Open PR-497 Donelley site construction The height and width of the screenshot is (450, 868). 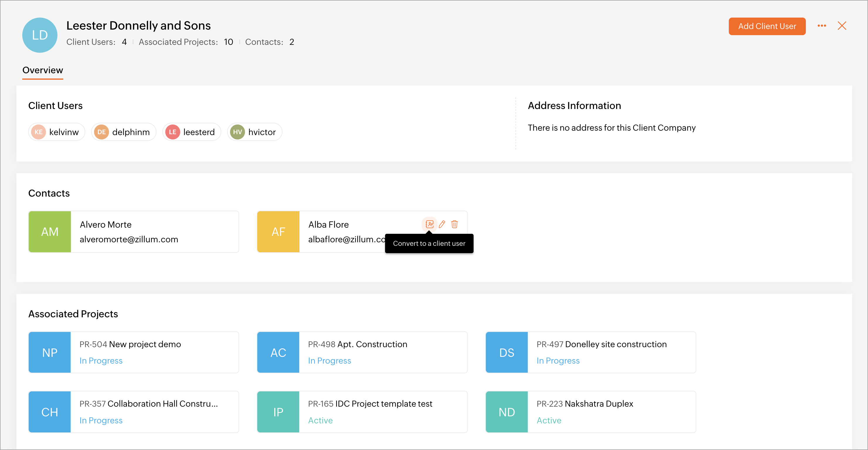pyautogui.click(x=590, y=352)
